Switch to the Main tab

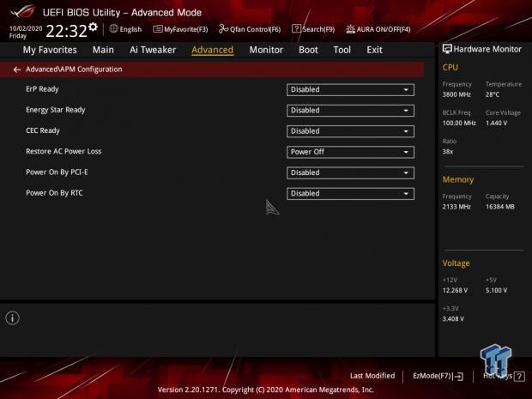click(103, 50)
